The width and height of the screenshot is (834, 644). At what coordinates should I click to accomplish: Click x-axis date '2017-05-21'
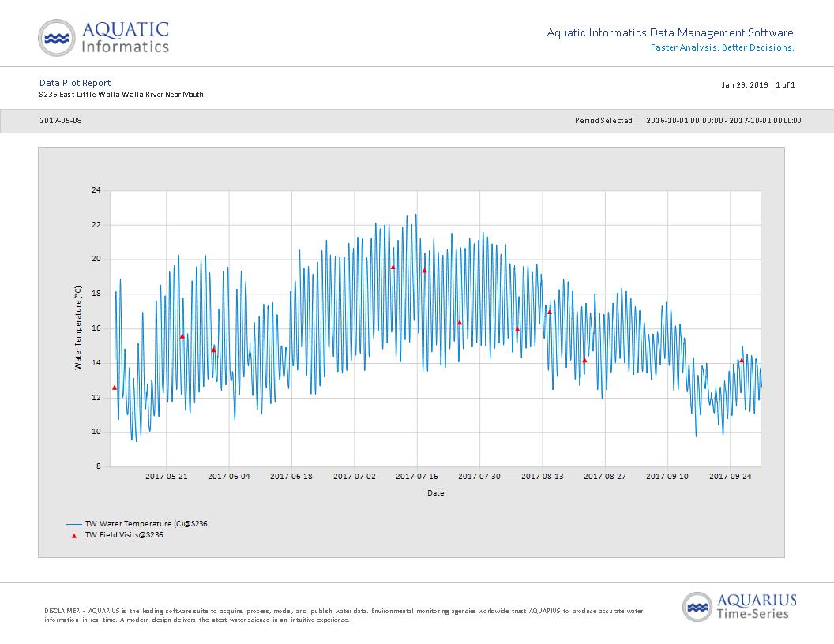(x=167, y=476)
